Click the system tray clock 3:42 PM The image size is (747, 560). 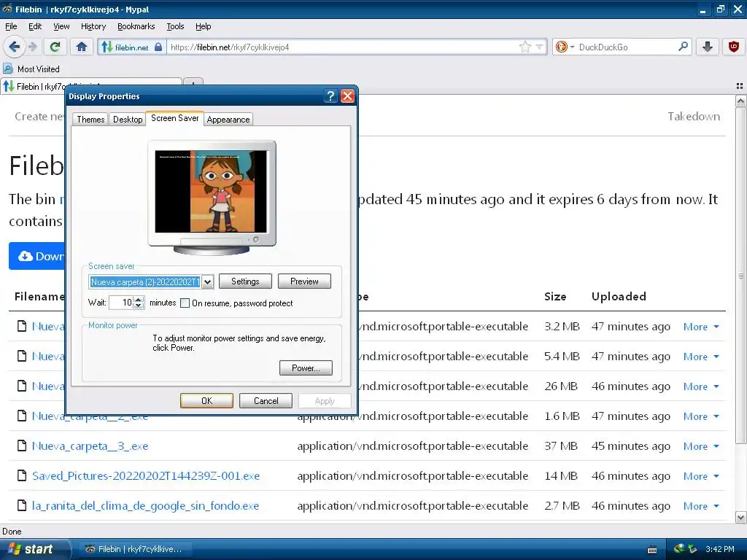[719, 549]
